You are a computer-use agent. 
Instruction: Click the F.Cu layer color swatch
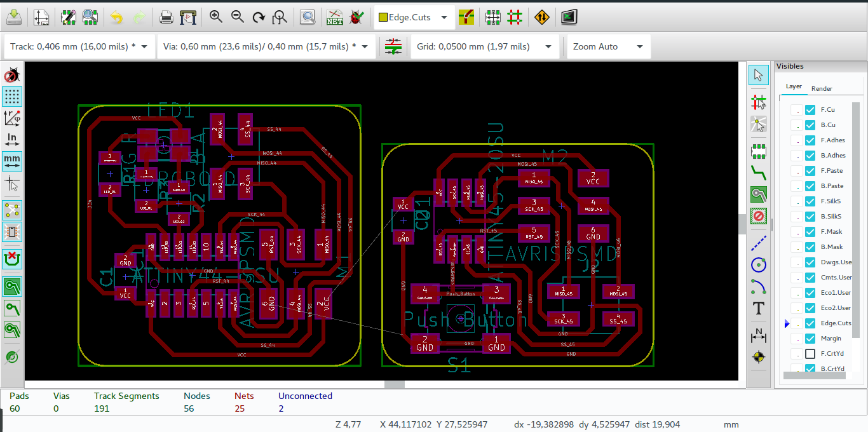(798, 109)
